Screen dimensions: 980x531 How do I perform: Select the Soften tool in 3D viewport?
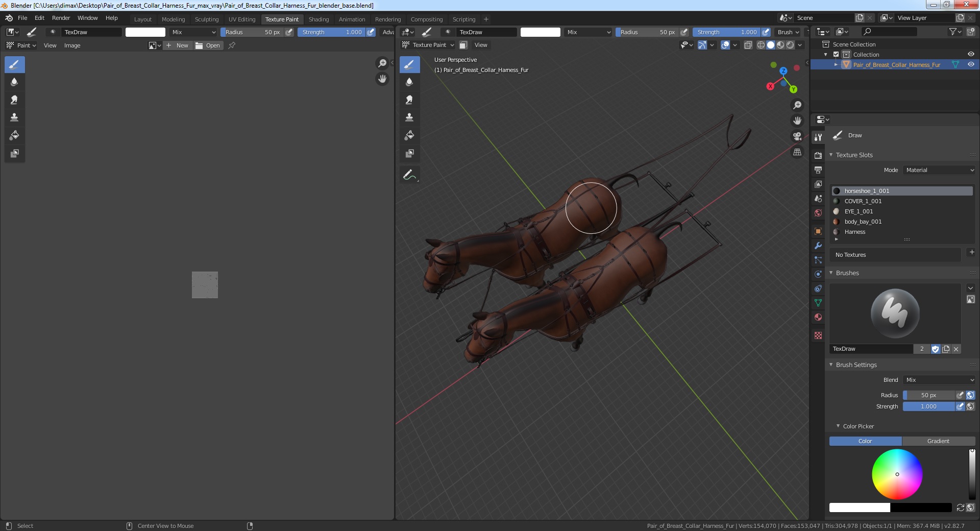pyautogui.click(x=409, y=82)
